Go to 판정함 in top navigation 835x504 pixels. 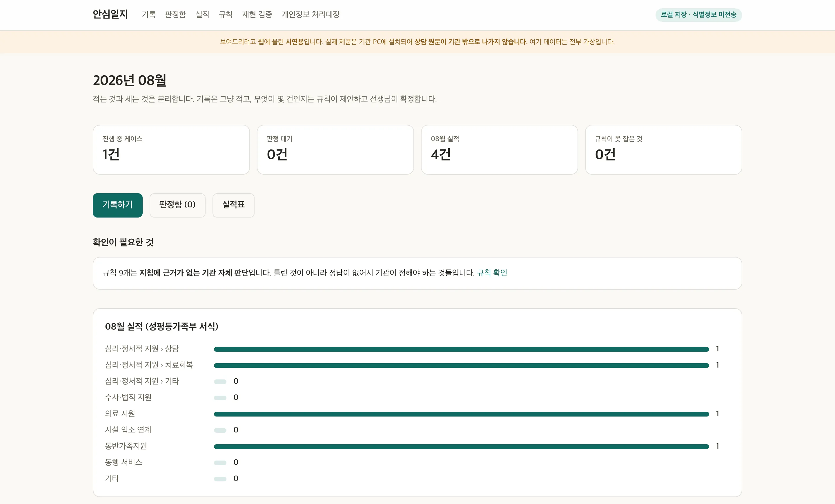[175, 14]
